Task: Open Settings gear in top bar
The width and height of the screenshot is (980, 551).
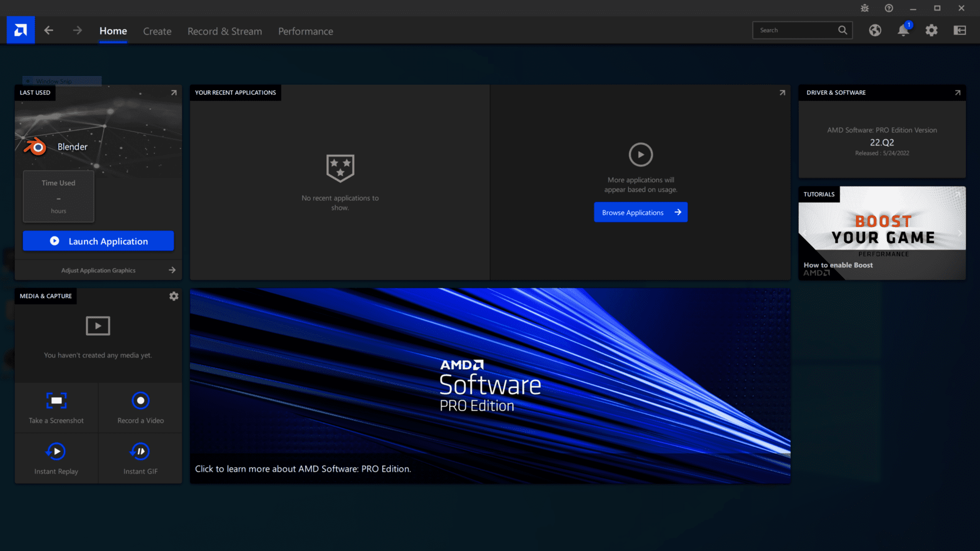Action: (x=932, y=31)
